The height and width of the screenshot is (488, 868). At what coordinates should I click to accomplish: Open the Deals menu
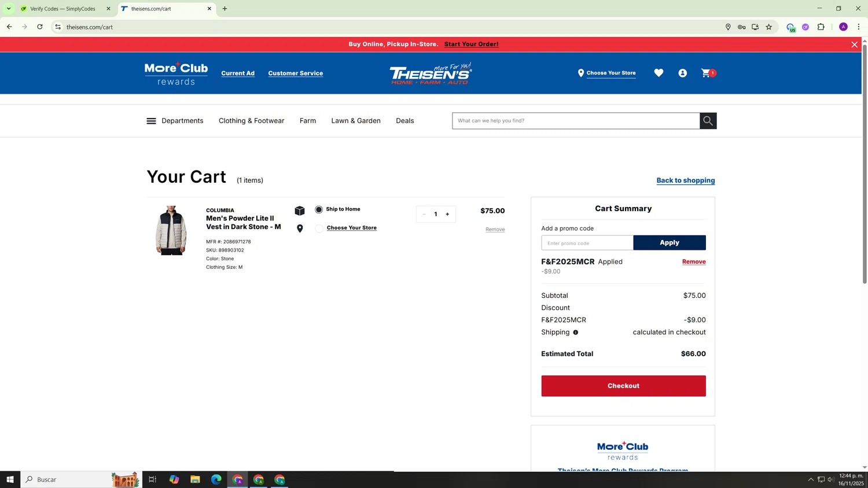(405, 121)
